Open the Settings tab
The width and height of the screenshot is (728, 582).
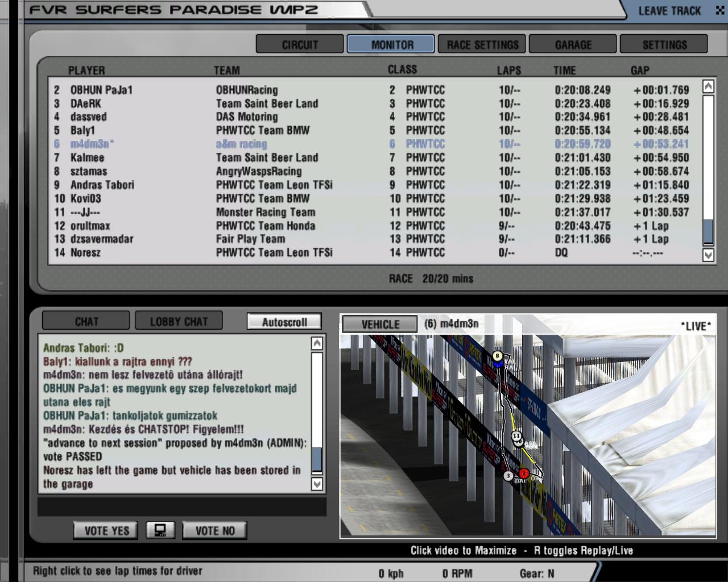coord(664,44)
